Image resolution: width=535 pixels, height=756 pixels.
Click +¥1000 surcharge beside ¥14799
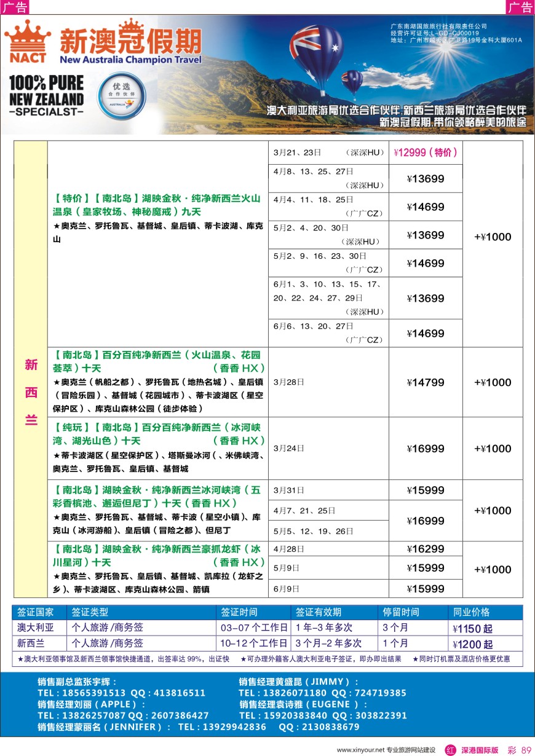pyautogui.click(x=493, y=382)
